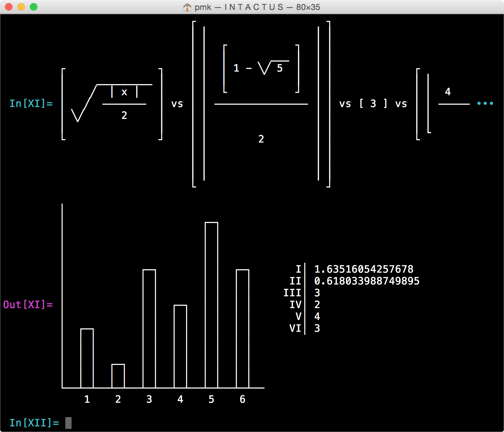Screen dimensions: 504x432
Task: Click the 'In[XII]=' prompt label
Action: pyautogui.click(x=34, y=423)
